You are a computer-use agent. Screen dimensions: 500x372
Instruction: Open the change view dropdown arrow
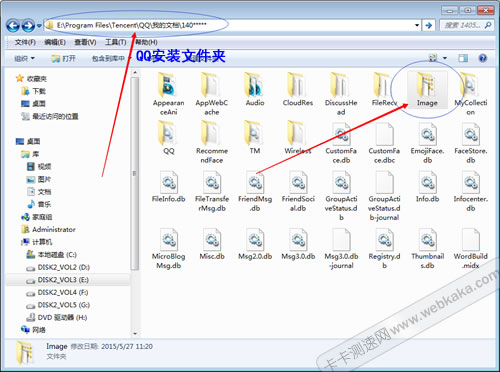[x=445, y=58]
